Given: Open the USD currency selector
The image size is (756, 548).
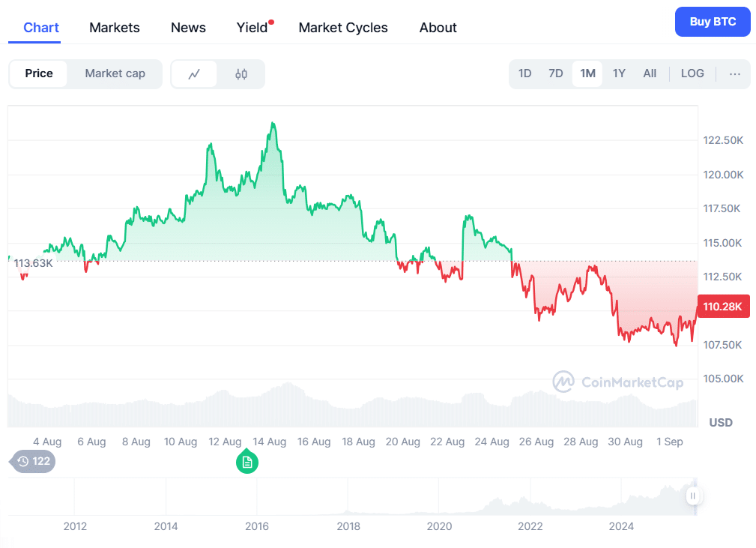Looking at the screenshot, I should pyautogui.click(x=720, y=422).
